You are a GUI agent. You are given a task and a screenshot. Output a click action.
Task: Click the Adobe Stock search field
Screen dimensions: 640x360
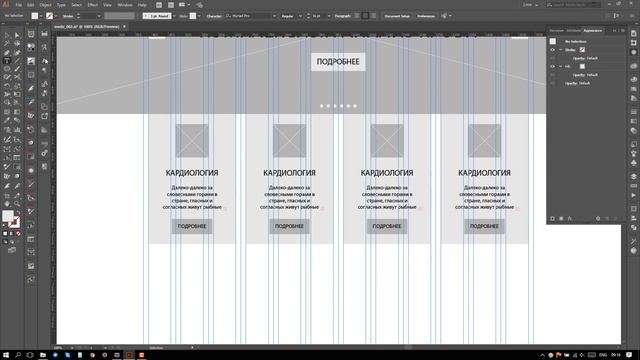coord(573,5)
